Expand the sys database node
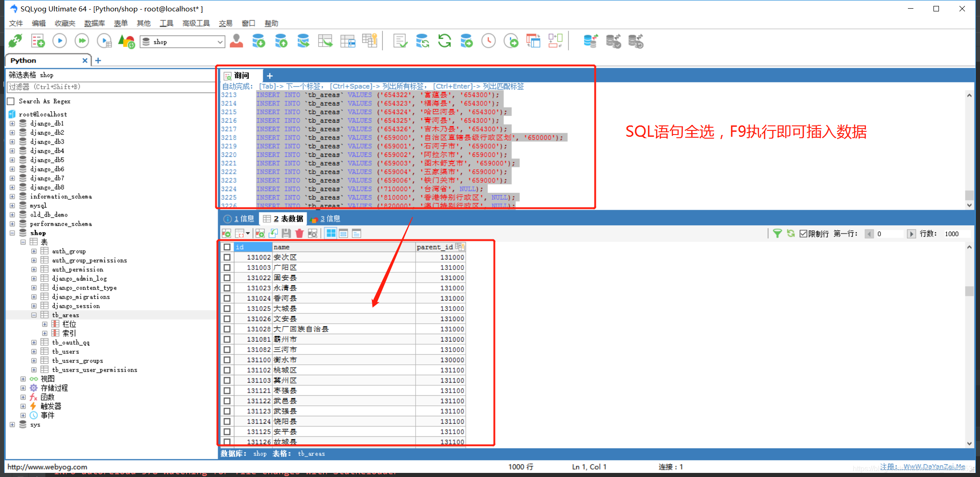Image resolution: width=980 pixels, height=477 pixels. 12,425
